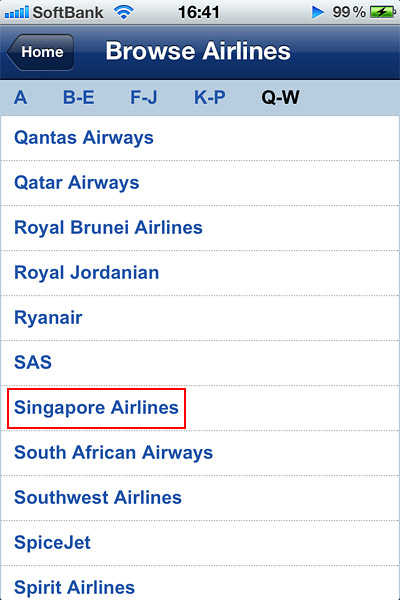The image size is (400, 600).
Task: Switch to the B-E tab
Action: (78, 98)
